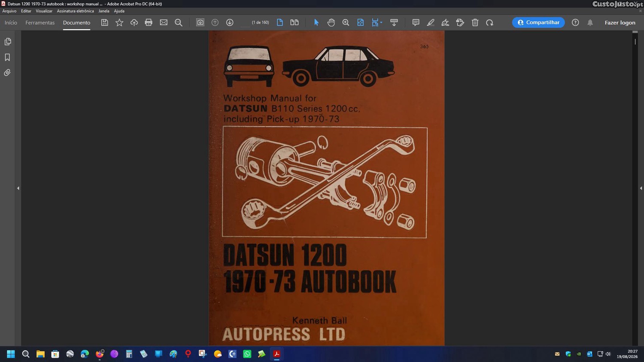Open the Janela menu
Screen dimensions: 644x362
tap(104, 11)
